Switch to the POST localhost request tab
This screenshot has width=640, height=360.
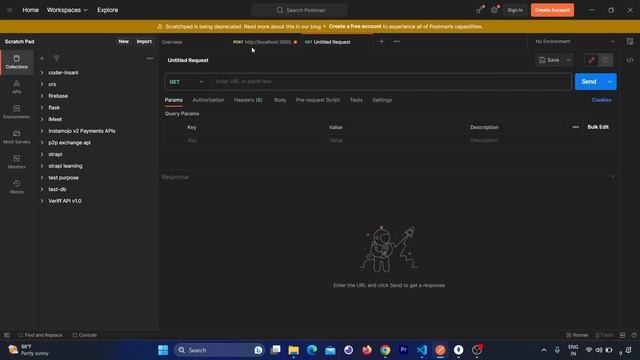pyautogui.click(x=265, y=42)
